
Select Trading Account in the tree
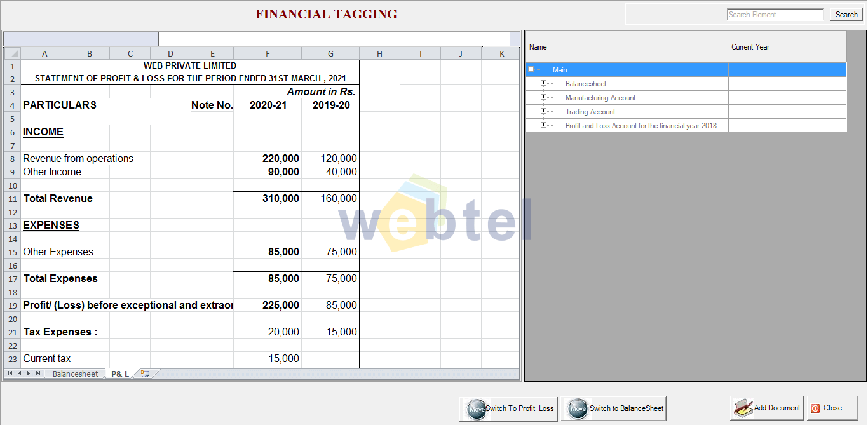pos(590,112)
